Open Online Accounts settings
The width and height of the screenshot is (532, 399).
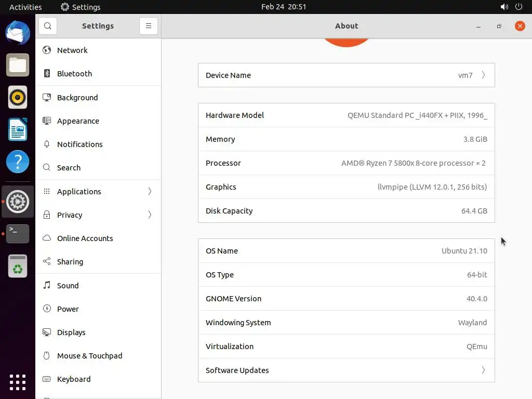point(98,238)
